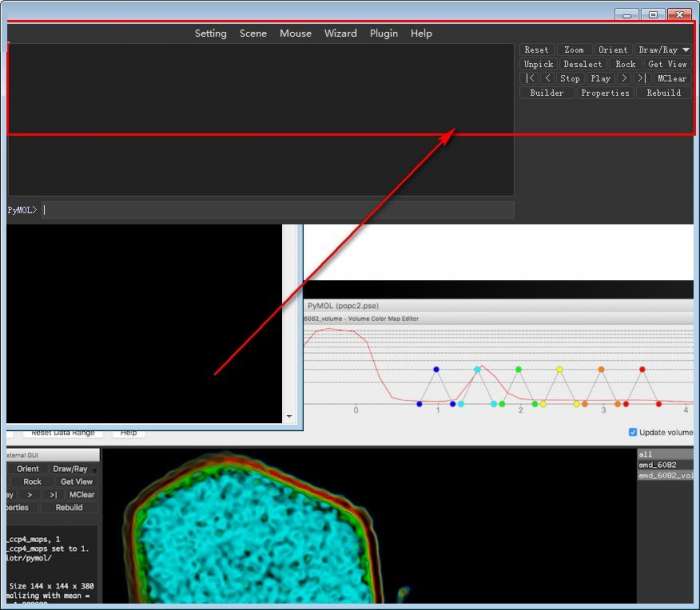The height and width of the screenshot is (610, 700).
Task: Open the Plugin menu
Action: click(383, 33)
